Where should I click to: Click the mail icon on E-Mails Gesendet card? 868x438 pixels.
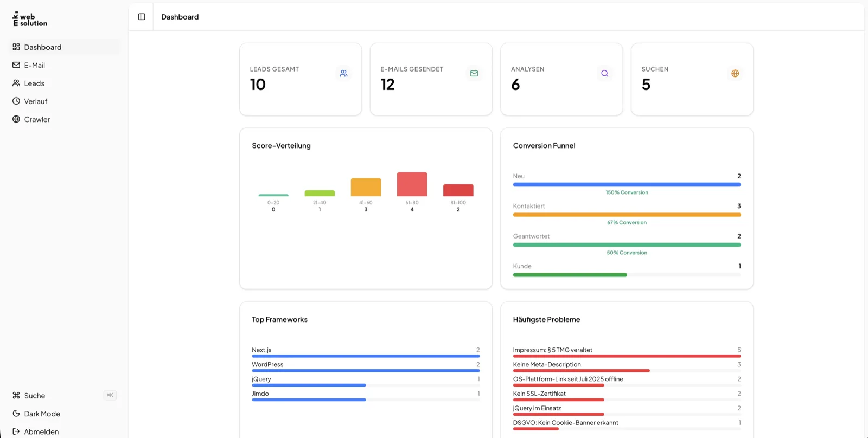474,73
